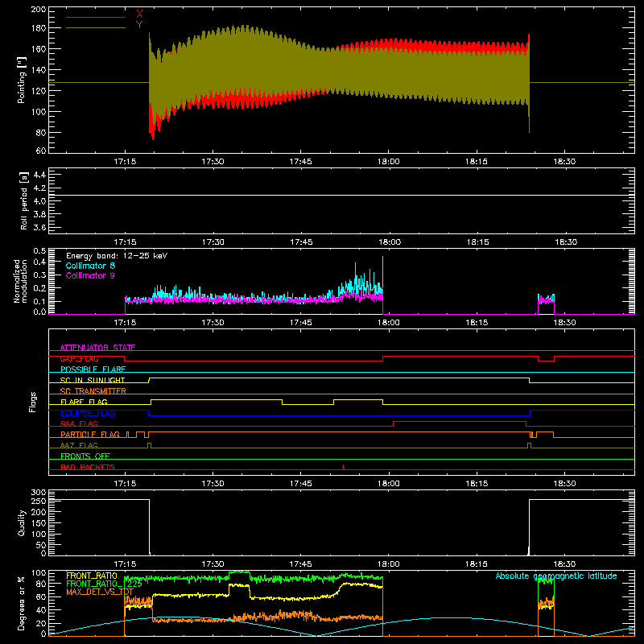Click the 300 tick on Quality axis
The width and height of the screenshot is (644, 644).
[x=39, y=493]
